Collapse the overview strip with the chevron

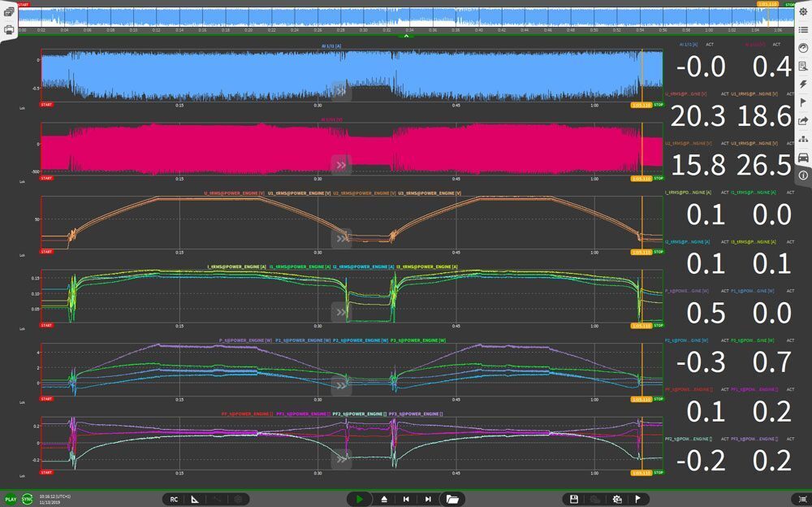[x=406, y=36]
